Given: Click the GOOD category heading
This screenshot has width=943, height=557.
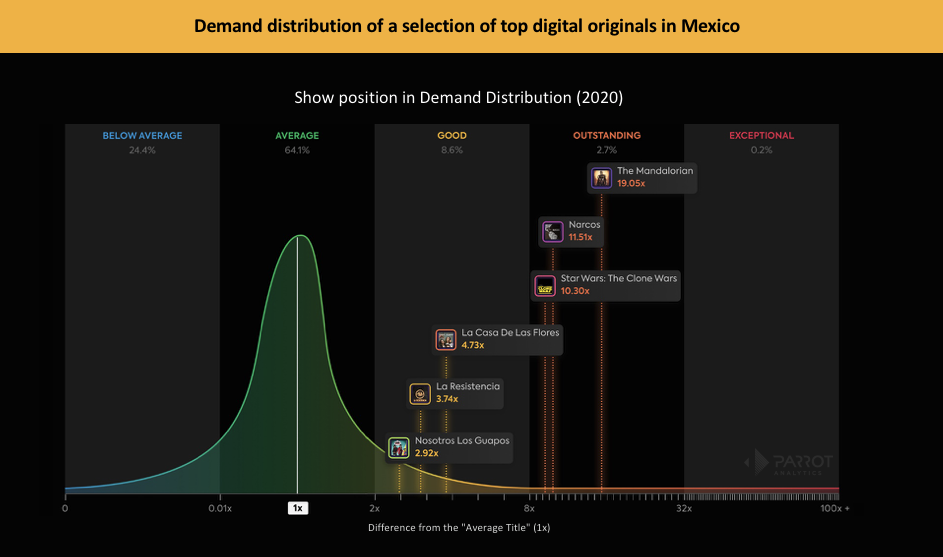Looking at the screenshot, I should tap(452, 136).
